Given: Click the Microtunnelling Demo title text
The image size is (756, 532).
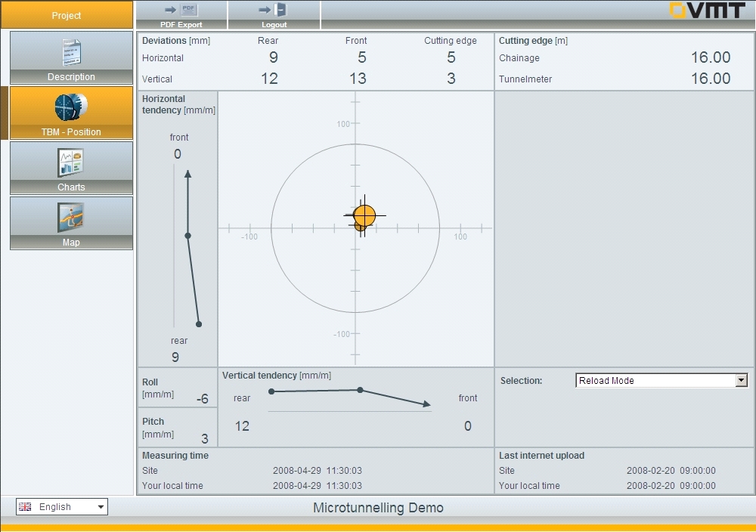Looking at the screenshot, I should 378,508.
